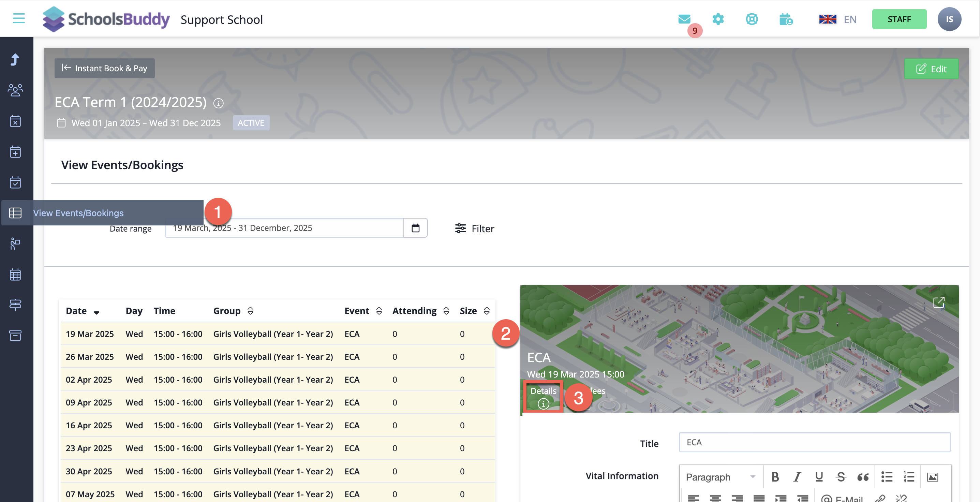
Task: Sort the table by Size column
Action: coord(487,311)
